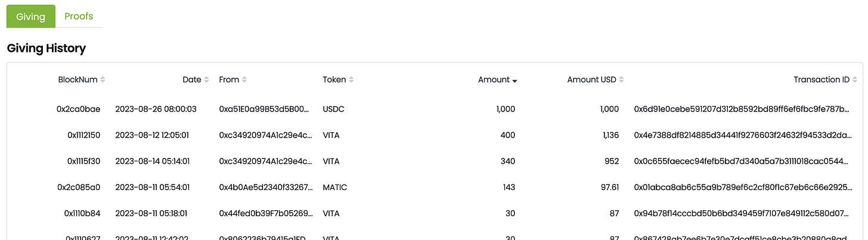
Task: Sort the Token column via arrows
Action: pos(351,80)
